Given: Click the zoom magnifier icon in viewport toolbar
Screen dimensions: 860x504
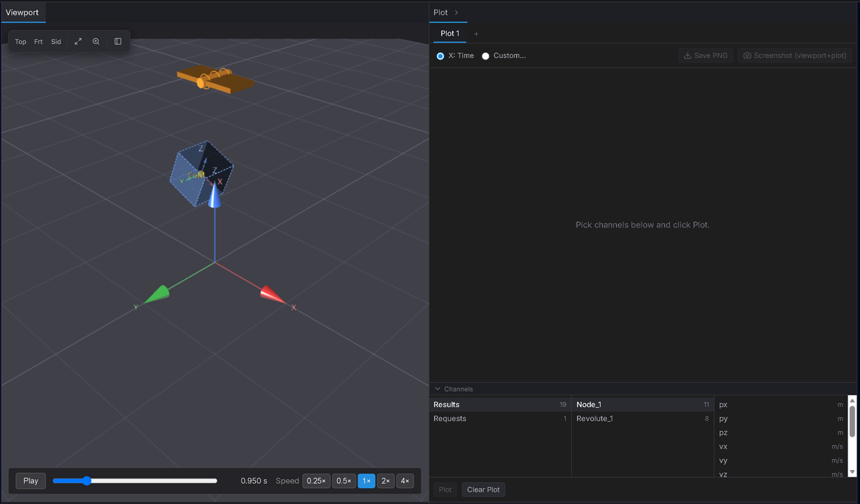Looking at the screenshot, I should (96, 42).
